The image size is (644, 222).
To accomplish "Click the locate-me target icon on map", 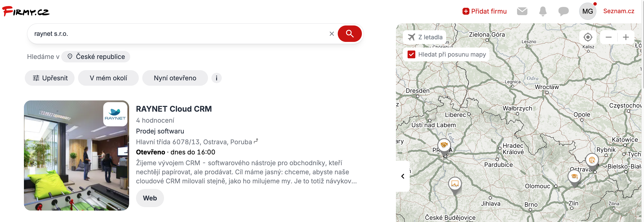I will 588,37.
